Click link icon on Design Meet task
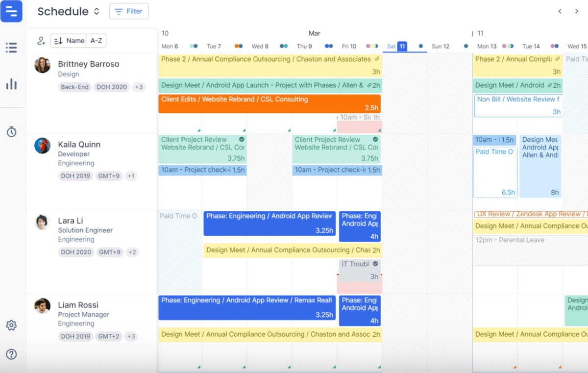The image size is (588, 373). 368,85
